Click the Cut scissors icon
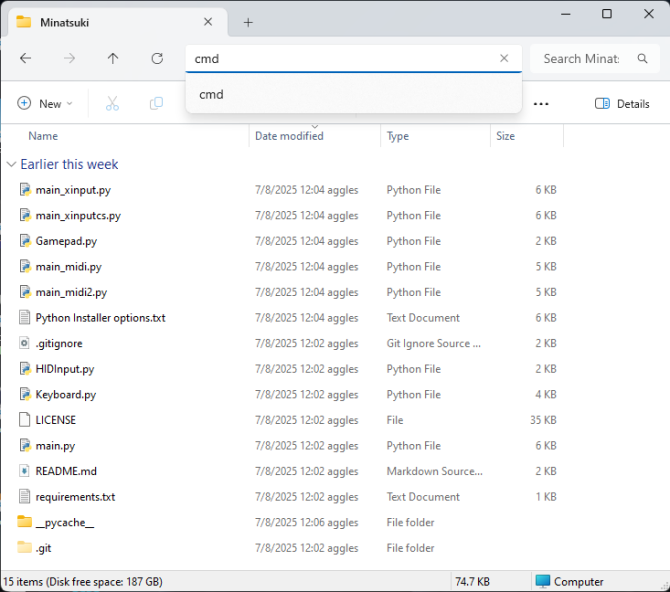This screenshot has height=592, width=670. (x=112, y=103)
